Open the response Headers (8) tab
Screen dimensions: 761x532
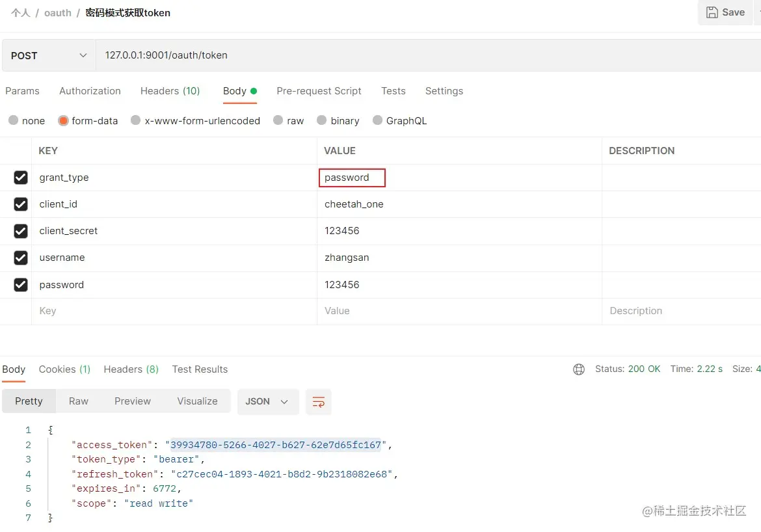(131, 369)
